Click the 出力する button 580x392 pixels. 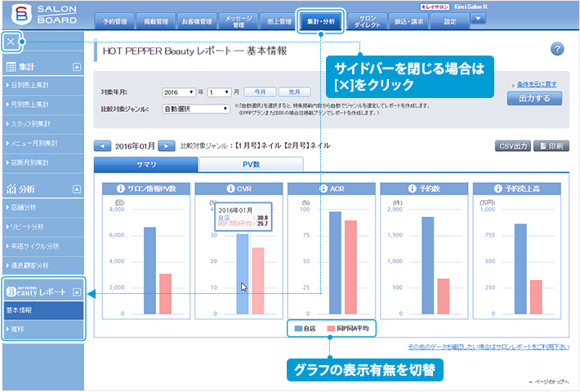click(534, 99)
